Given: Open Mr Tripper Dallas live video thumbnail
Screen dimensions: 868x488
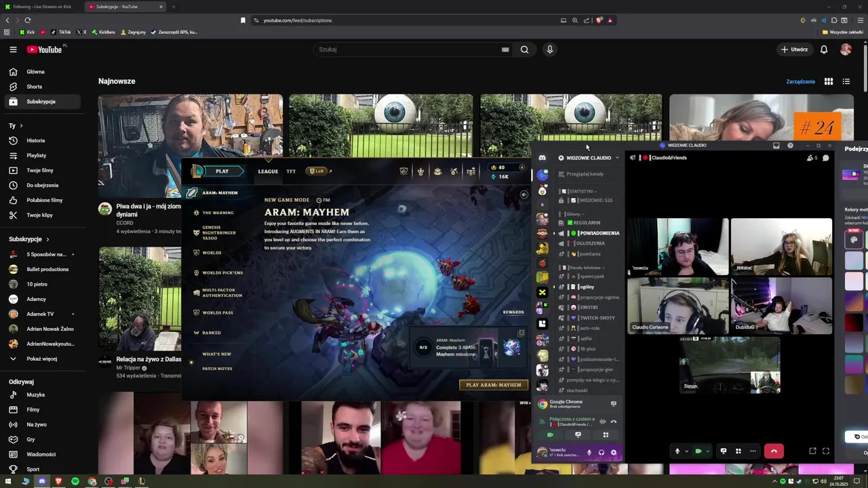Looking at the screenshot, I should click(x=140, y=298).
